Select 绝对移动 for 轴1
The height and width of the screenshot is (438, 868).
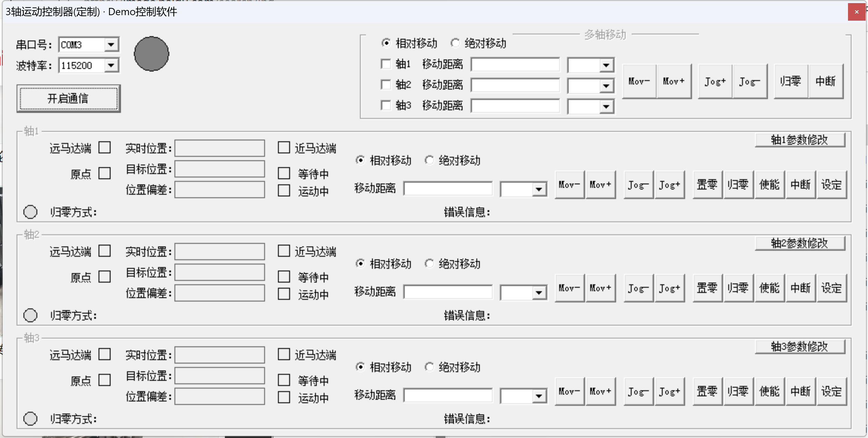point(452,161)
